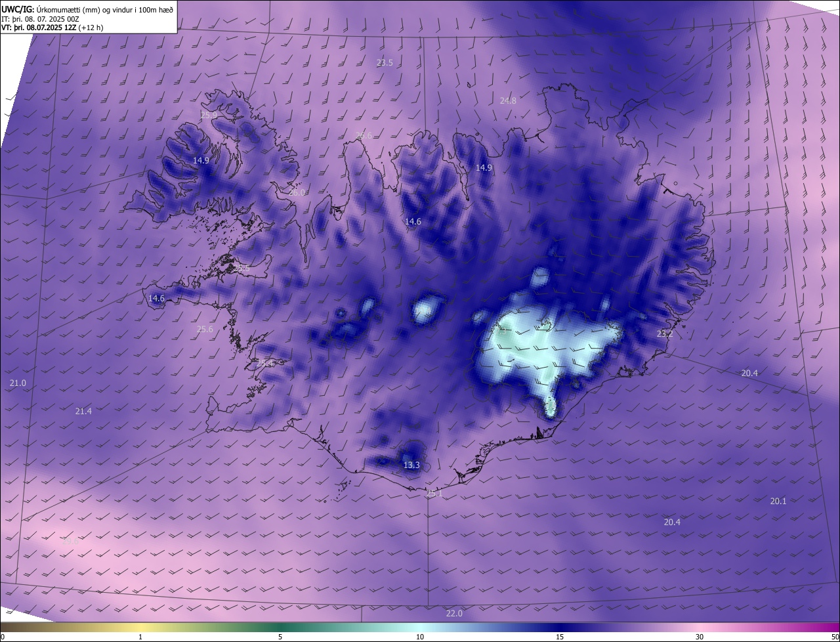840x642 pixels.
Task: Click the 25.9 value label on the map
Action: click(209, 115)
